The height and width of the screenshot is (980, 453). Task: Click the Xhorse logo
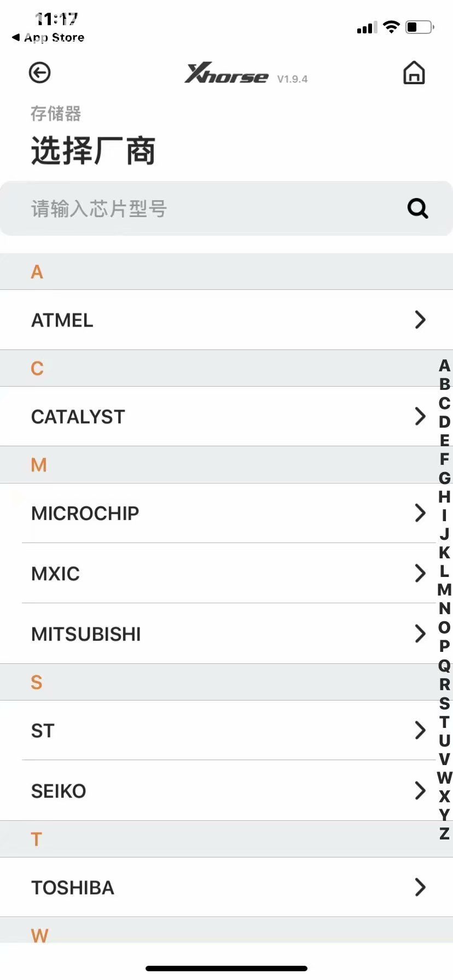click(x=226, y=73)
